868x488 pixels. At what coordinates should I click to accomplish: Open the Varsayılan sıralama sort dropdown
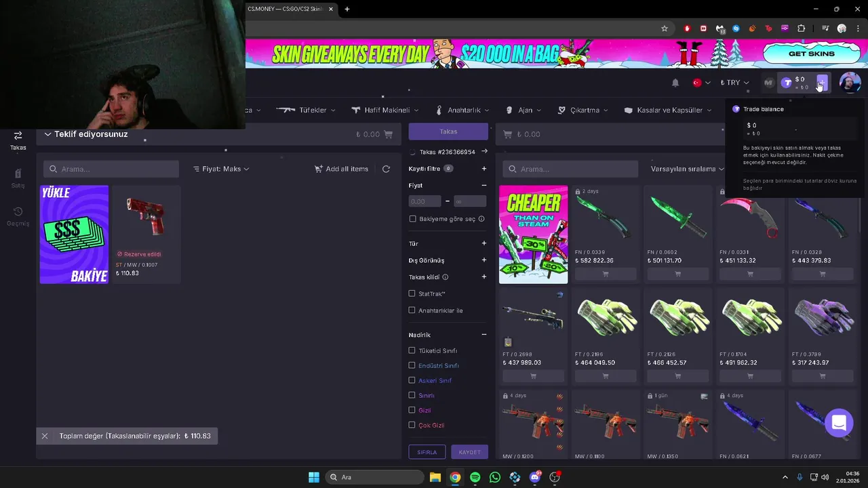(688, 169)
